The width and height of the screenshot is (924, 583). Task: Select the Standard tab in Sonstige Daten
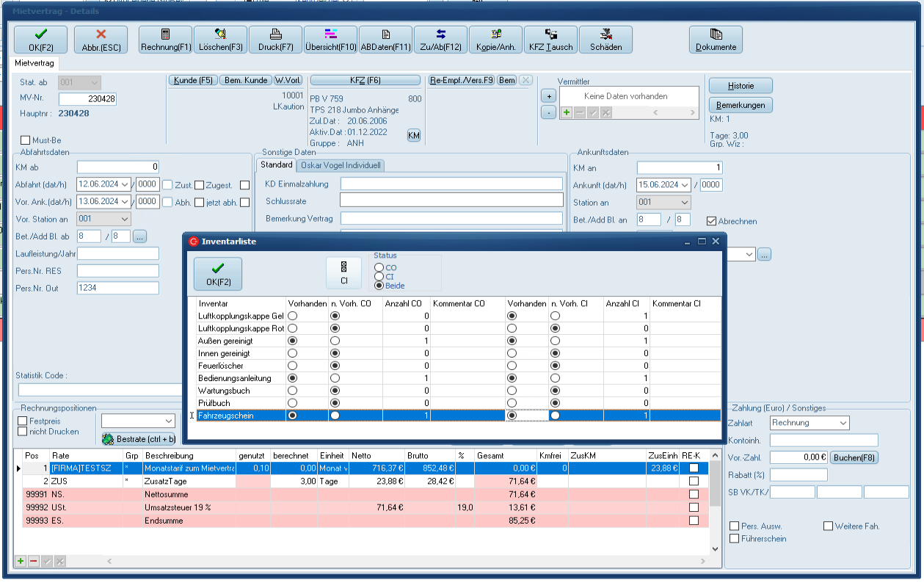tap(276, 165)
